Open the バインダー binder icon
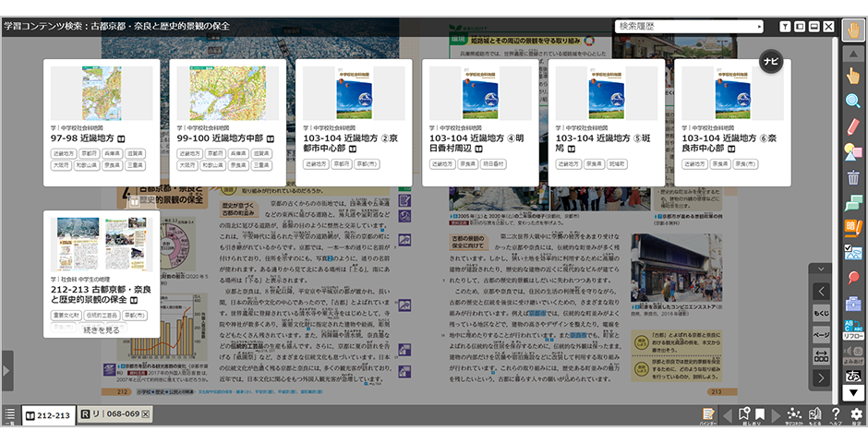Screen dimensions: 868x443 coord(708,414)
